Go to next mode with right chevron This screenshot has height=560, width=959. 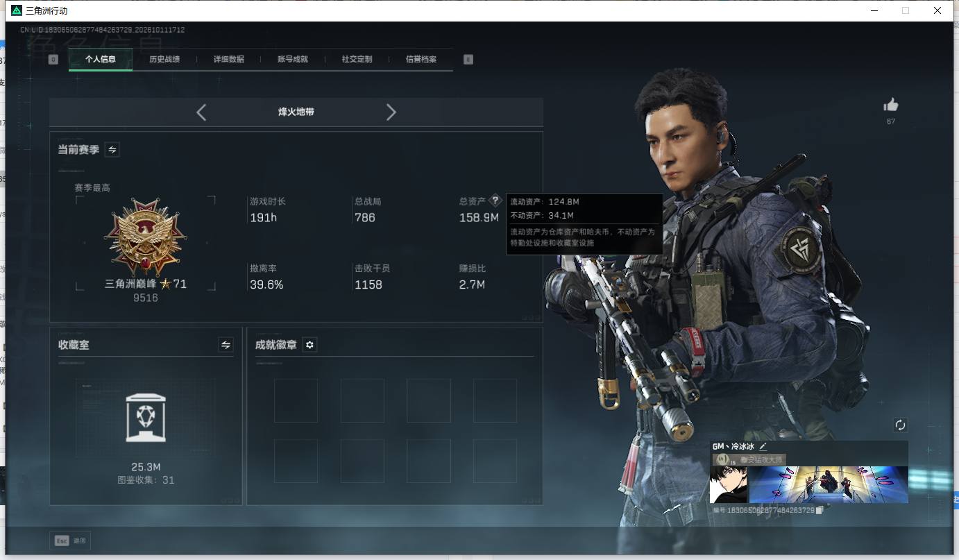click(391, 112)
